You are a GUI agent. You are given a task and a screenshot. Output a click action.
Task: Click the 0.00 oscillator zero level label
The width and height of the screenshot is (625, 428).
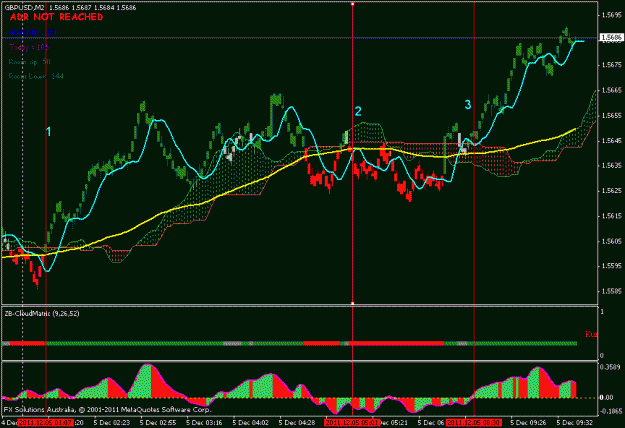pos(607,397)
